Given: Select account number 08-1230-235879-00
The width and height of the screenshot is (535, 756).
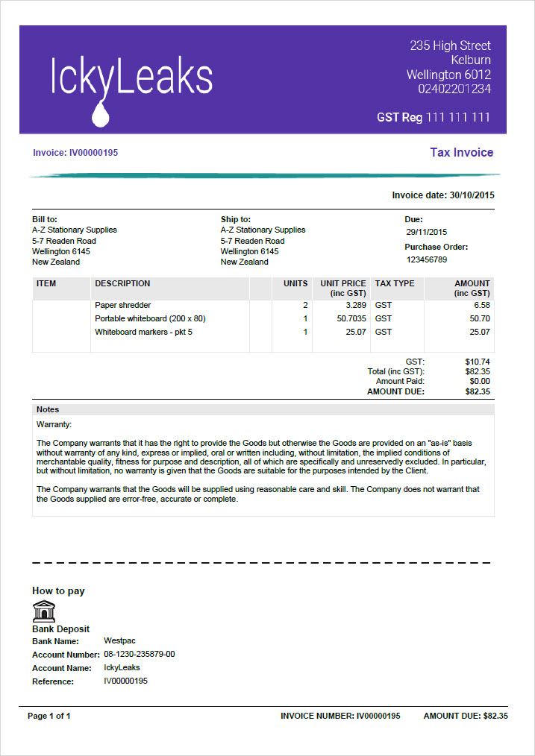Looking at the screenshot, I should tap(140, 655).
